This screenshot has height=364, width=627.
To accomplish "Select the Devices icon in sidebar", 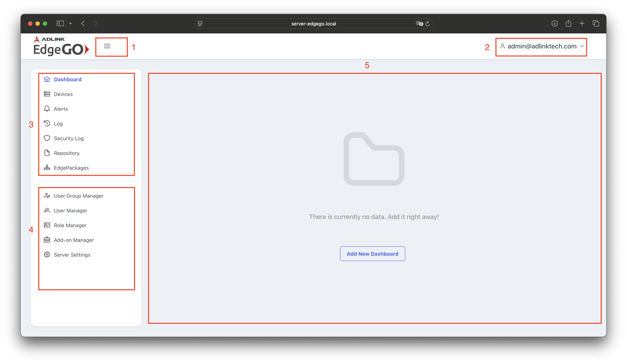I will (47, 94).
